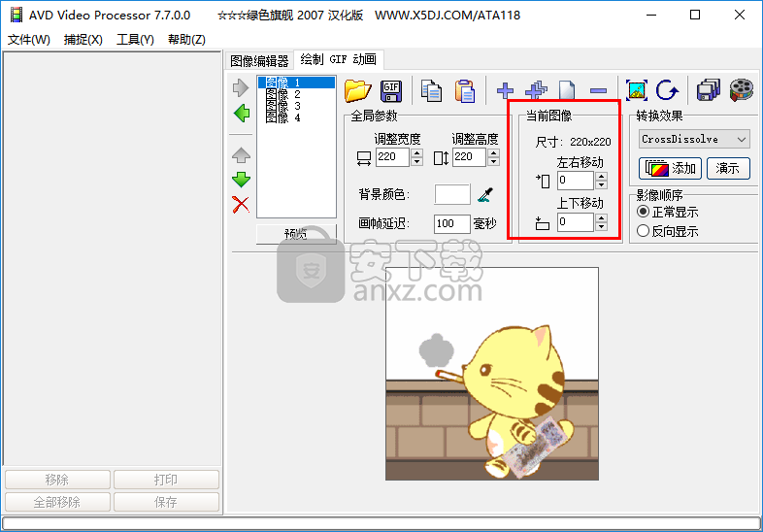Decrease 上下移动 value with down spinner
This screenshot has height=532, width=763.
602,226
